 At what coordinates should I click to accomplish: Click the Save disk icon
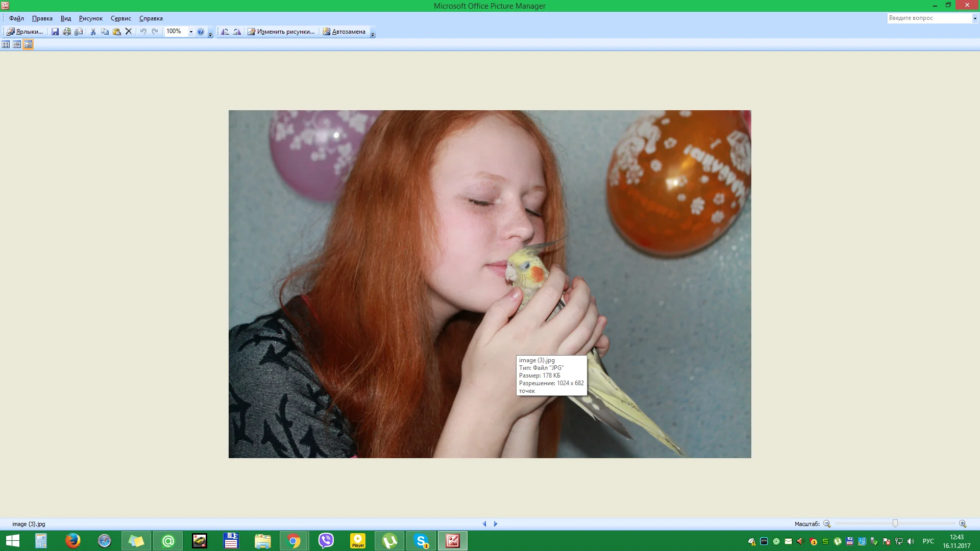pyautogui.click(x=55, y=32)
